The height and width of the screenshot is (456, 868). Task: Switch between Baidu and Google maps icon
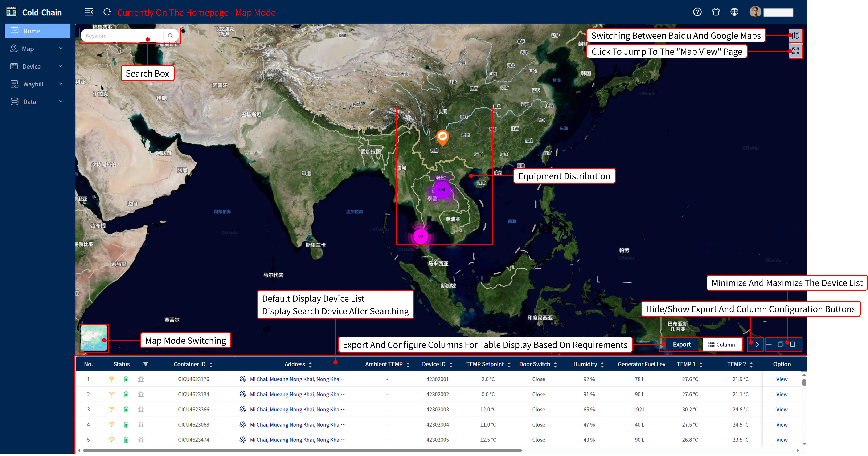point(795,35)
